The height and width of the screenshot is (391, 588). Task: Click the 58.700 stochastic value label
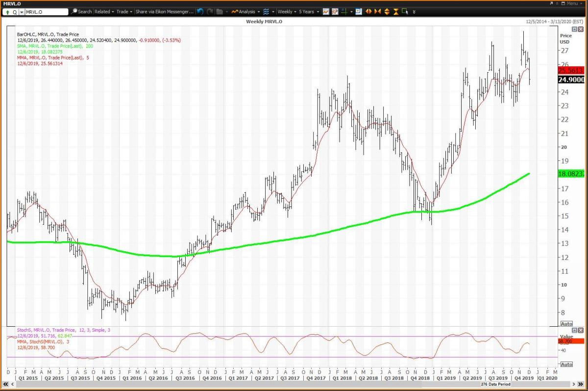(x=570, y=341)
